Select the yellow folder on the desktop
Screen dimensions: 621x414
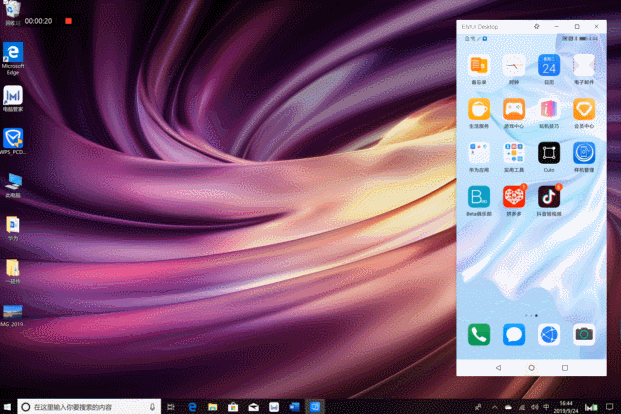click(13, 271)
